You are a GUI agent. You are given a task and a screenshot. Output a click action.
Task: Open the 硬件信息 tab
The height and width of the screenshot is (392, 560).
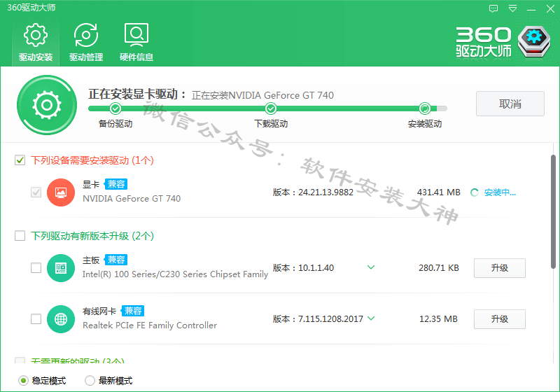point(136,43)
